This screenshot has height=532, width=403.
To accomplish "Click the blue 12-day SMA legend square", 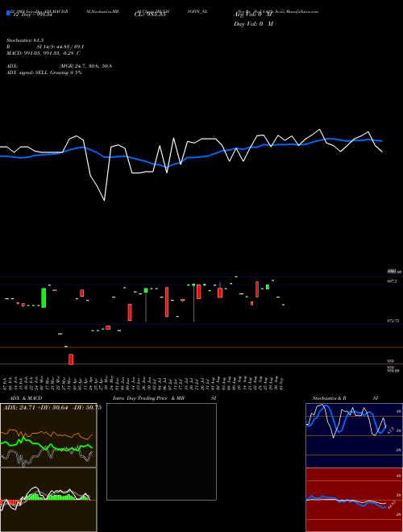I will tap(8, 14).
